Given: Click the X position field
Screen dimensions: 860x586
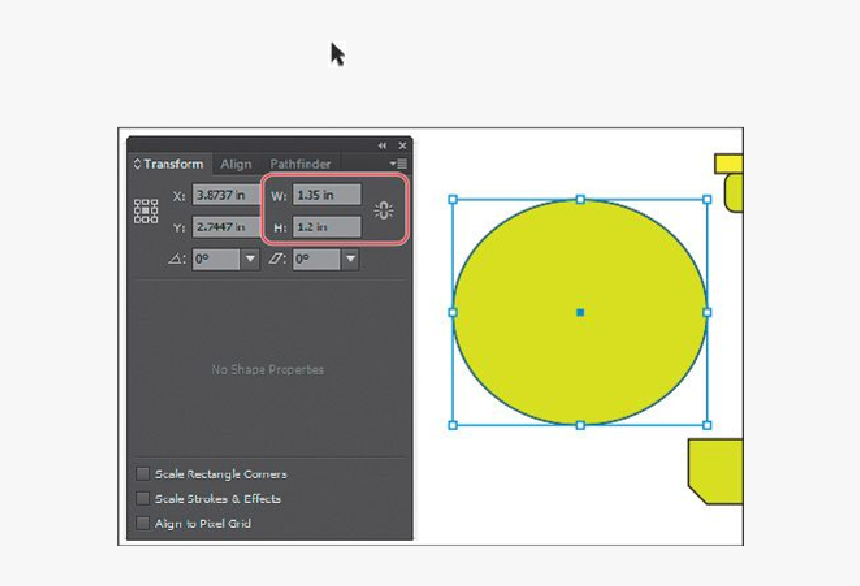Looking at the screenshot, I should point(225,195).
